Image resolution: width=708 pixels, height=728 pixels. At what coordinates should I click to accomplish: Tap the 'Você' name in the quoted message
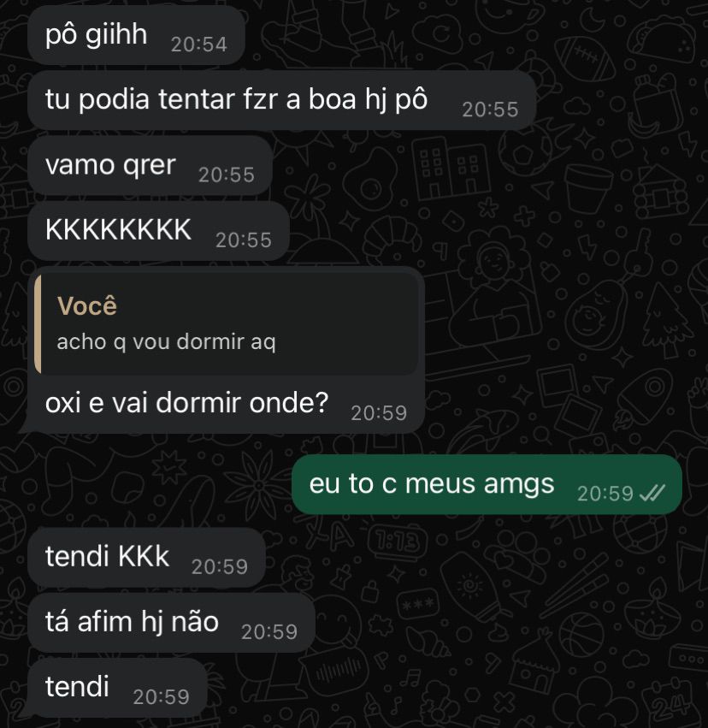[x=86, y=306]
